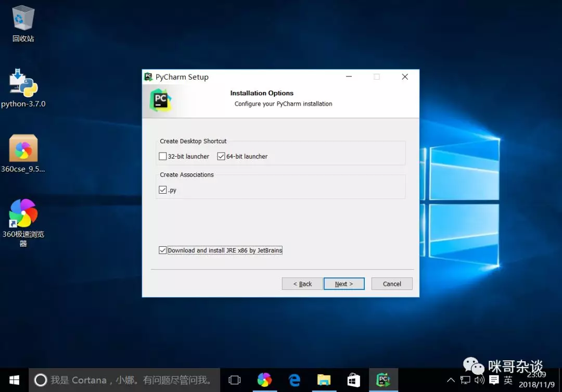Open 360 browser from the taskbar
The width and height of the screenshot is (562, 392).
point(264,380)
